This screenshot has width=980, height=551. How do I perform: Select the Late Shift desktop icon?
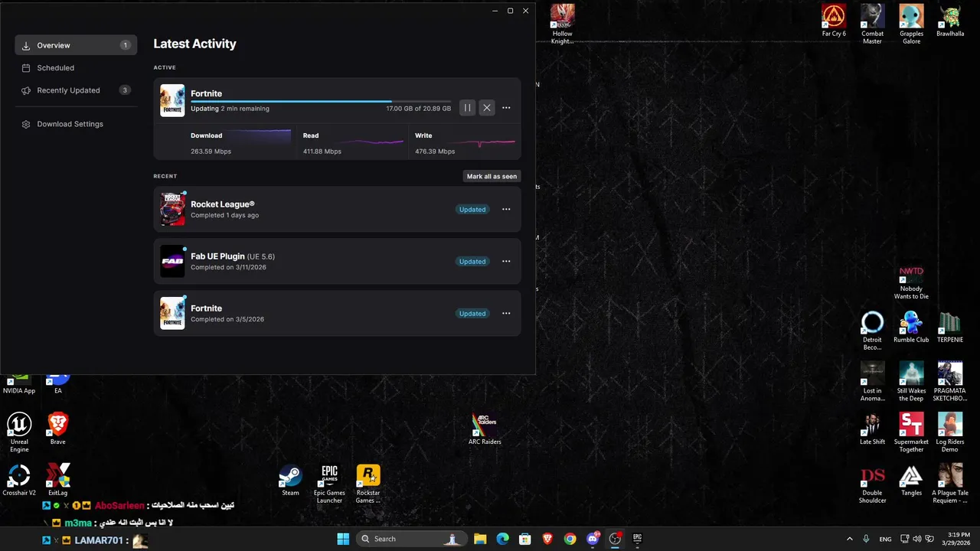[x=872, y=429]
